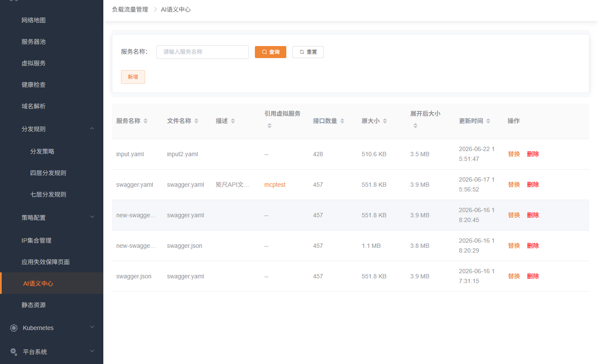Click 替换 for the input.yaml row
The image size is (598, 364).
pyautogui.click(x=514, y=154)
